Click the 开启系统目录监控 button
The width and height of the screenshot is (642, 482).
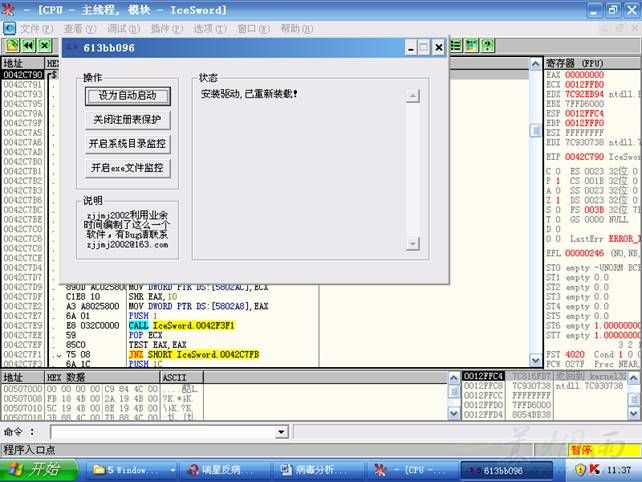tap(128, 144)
